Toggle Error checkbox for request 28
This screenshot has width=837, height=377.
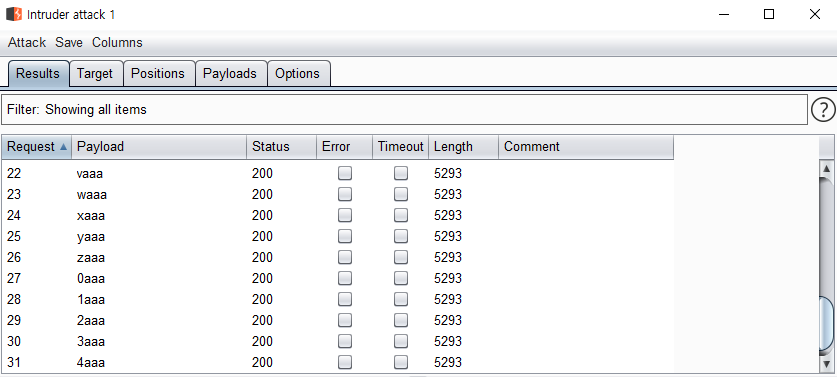tap(345, 300)
